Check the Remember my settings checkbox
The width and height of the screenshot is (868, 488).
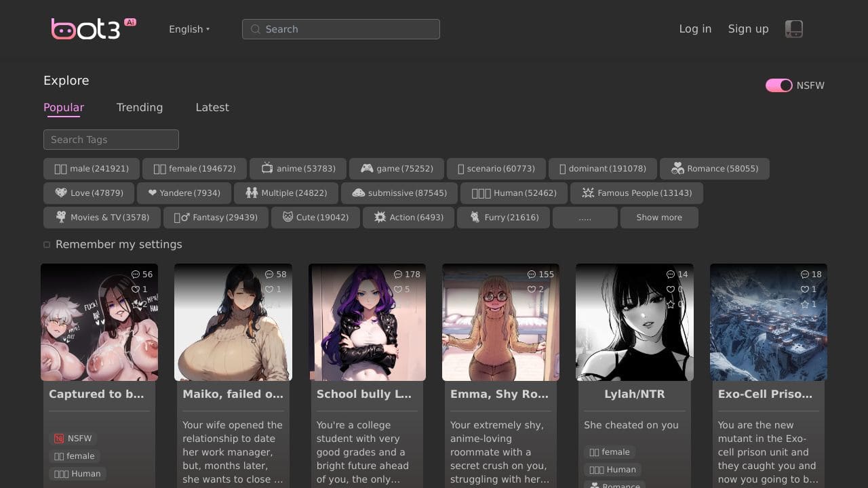pos(47,245)
